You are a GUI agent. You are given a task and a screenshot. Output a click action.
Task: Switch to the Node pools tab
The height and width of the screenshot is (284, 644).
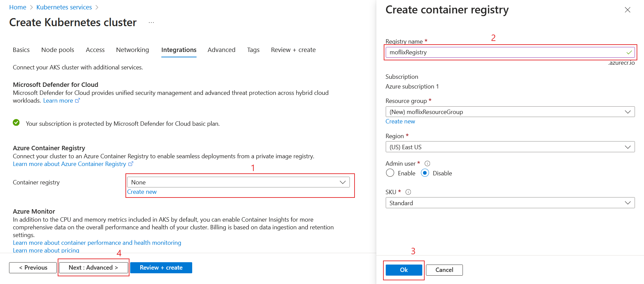coord(58,50)
